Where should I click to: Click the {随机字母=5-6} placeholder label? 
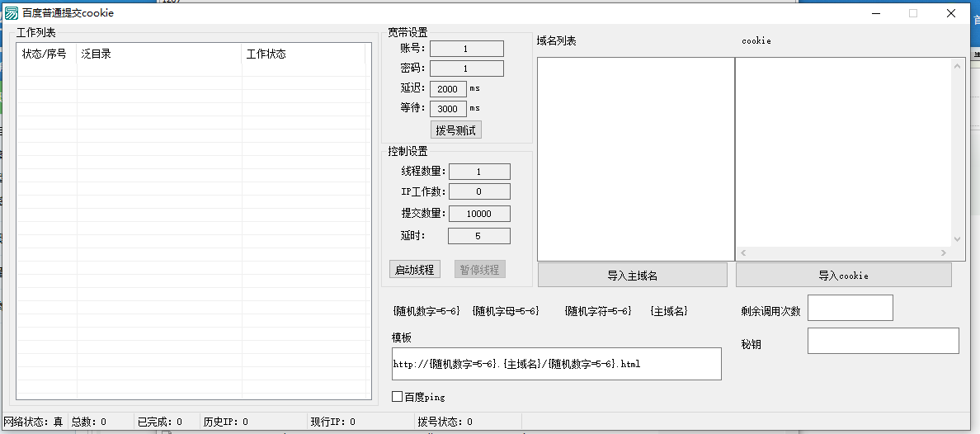(x=506, y=311)
